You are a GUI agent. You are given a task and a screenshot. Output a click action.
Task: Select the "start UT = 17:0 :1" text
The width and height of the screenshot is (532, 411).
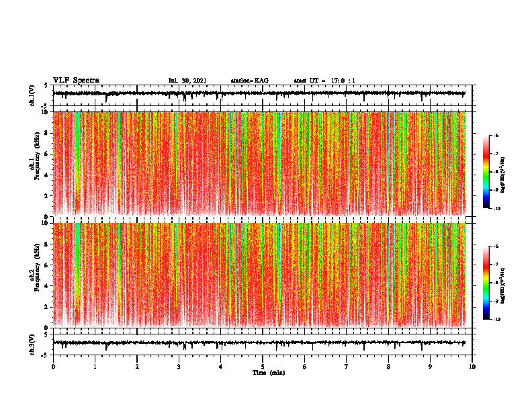[324, 81]
